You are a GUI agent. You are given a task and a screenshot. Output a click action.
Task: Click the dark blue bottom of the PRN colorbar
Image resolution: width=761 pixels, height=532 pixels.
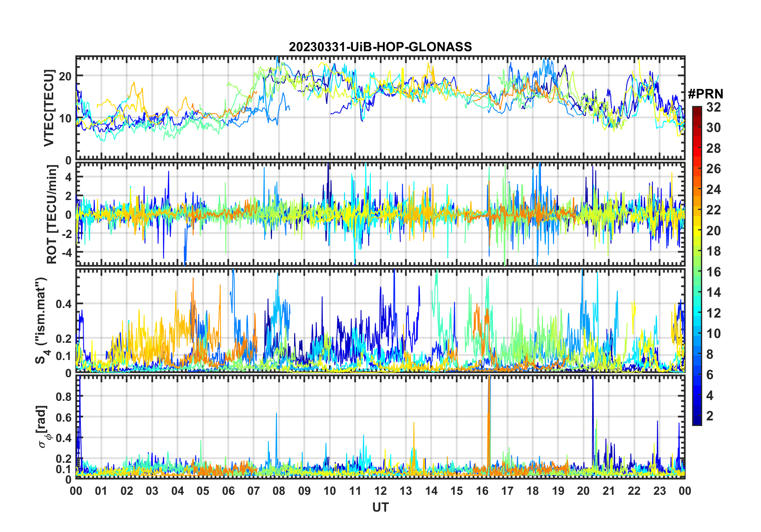click(697, 420)
